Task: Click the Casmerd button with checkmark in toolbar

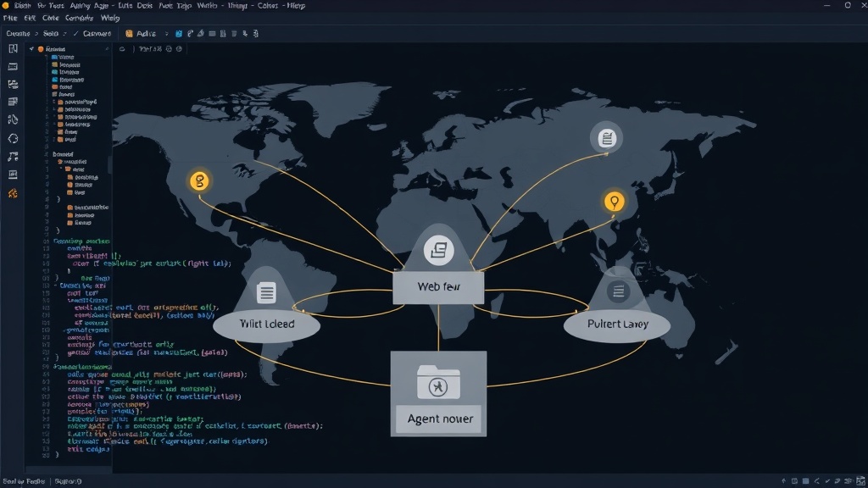Action: 92,33
